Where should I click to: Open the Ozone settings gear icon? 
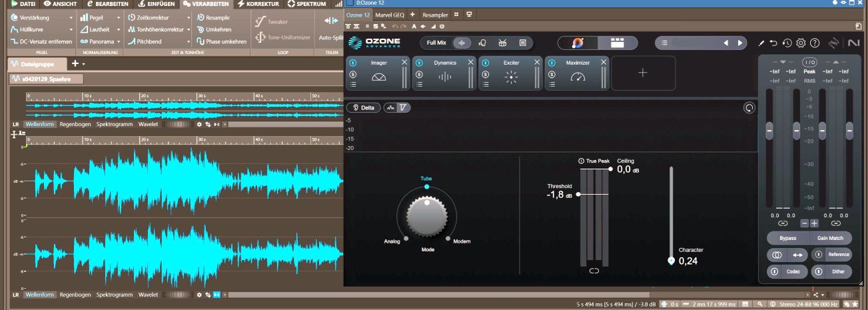[x=801, y=43]
